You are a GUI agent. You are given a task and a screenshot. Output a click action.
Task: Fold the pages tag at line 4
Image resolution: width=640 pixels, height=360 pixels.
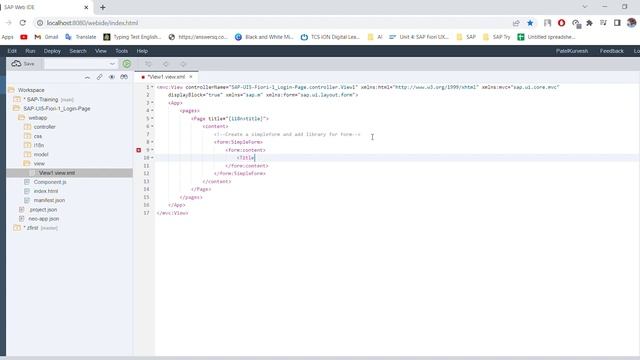click(x=152, y=111)
